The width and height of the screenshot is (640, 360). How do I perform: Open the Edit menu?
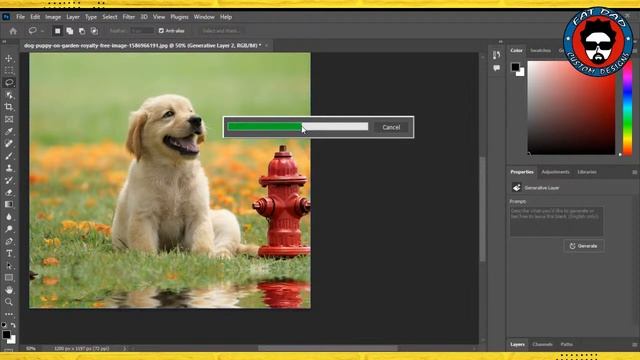[x=35, y=17]
